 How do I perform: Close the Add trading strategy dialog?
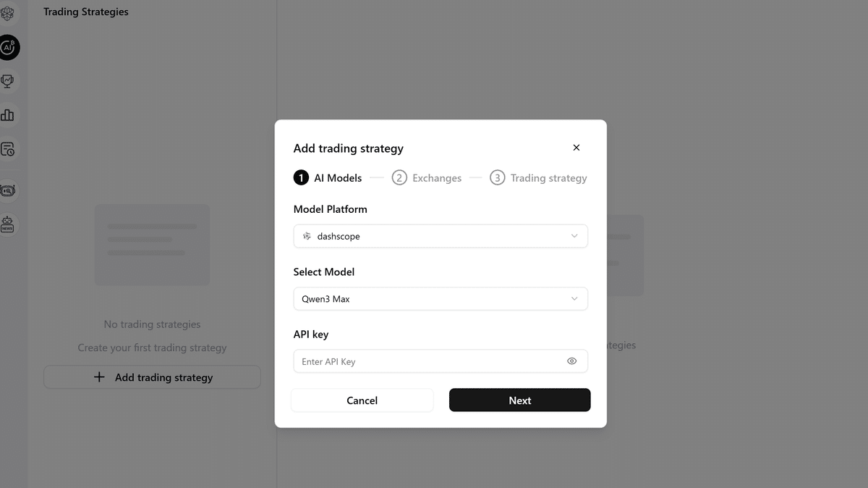click(576, 148)
